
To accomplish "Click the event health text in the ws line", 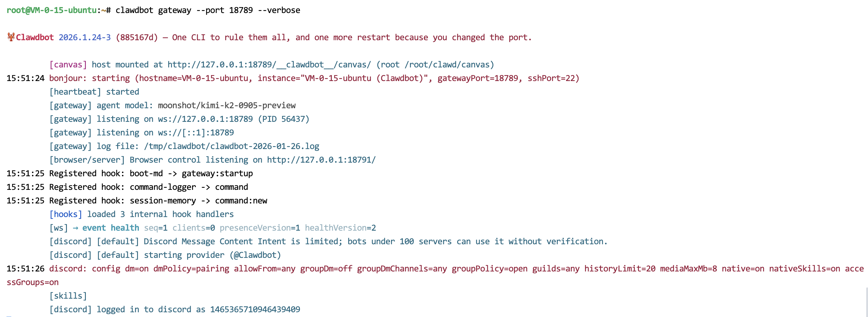I will pos(110,228).
